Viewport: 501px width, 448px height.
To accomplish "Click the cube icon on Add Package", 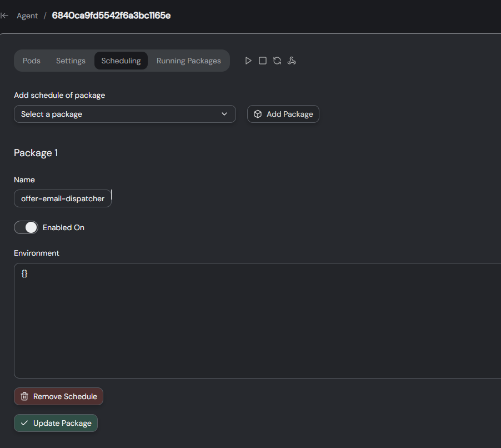I will pos(258,114).
